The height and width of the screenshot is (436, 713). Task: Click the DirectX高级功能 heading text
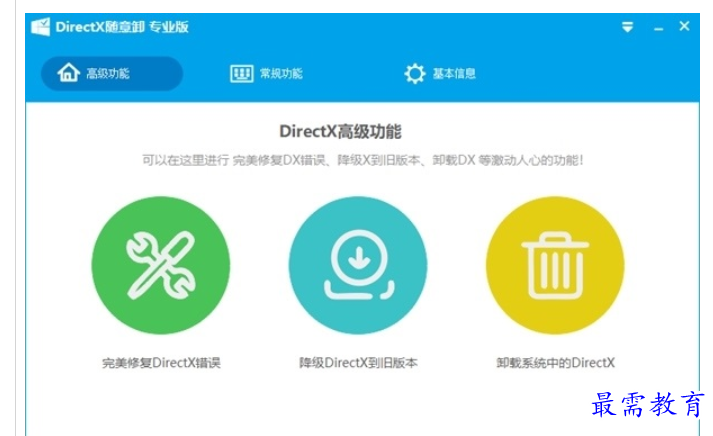(x=340, y=131)
